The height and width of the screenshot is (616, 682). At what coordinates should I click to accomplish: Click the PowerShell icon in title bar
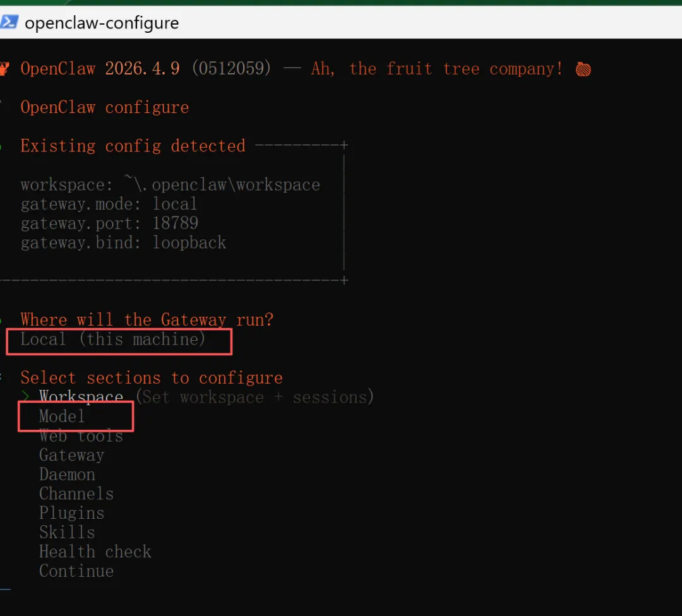[9, 21]
